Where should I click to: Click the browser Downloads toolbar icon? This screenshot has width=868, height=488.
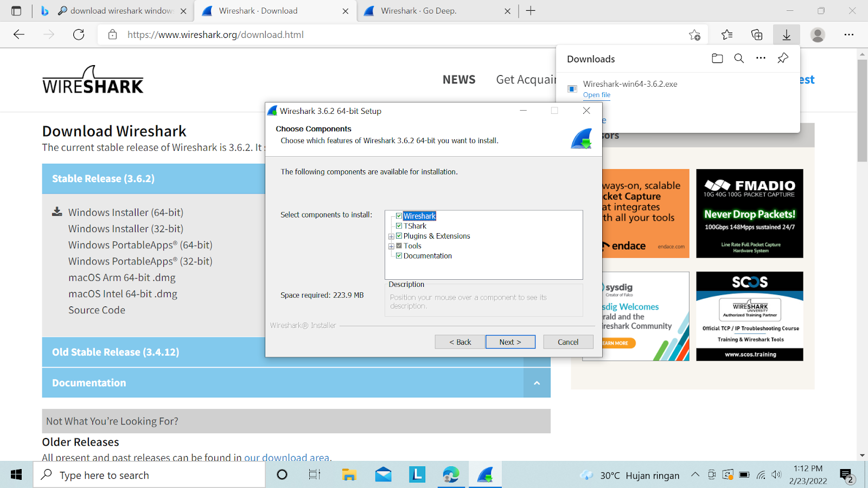coord(787,35)
